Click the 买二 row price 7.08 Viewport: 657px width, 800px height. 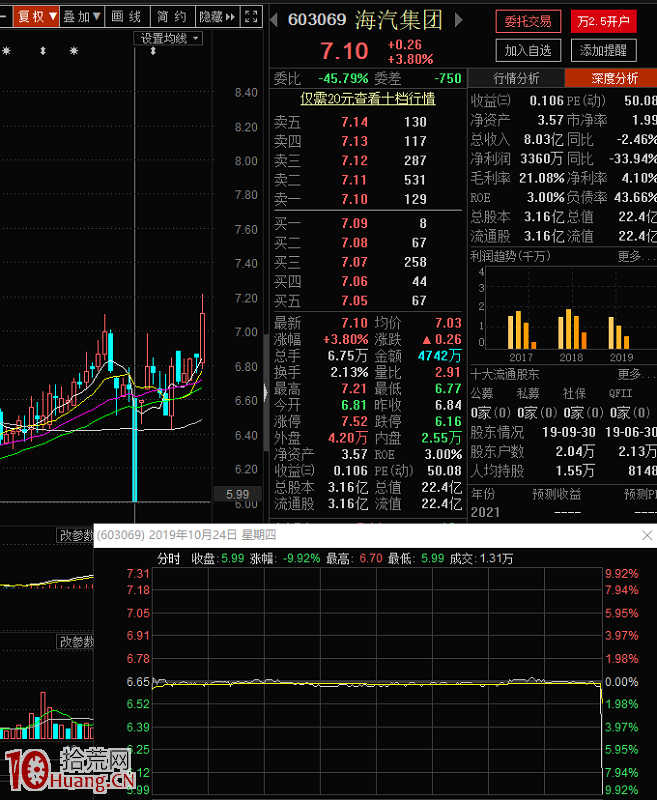coord(355,243)
